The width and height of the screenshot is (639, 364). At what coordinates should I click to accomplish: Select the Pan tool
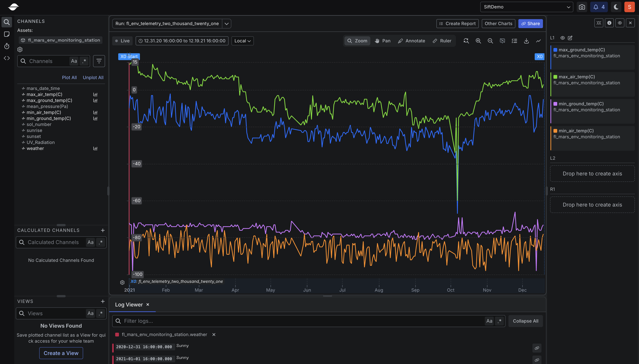pyautogui.click(x=383, y=41)
